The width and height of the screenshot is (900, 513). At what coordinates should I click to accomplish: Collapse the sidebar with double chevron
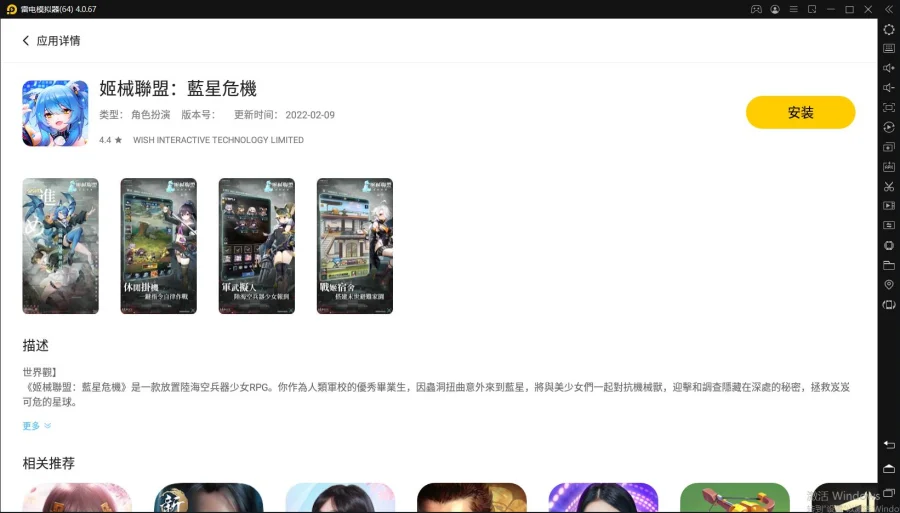pyautogui.click(x=889, y=9)
